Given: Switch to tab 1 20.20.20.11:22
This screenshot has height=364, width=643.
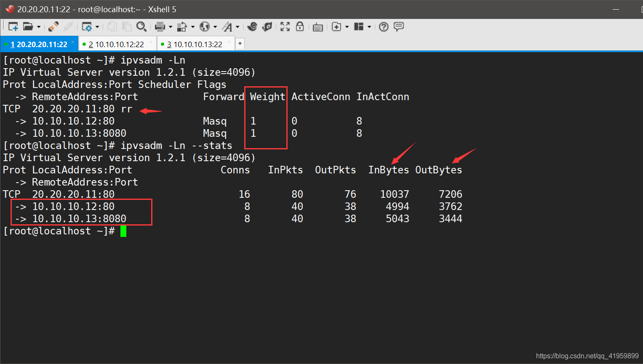Looking at the screenshot, I should coord(39,44).
